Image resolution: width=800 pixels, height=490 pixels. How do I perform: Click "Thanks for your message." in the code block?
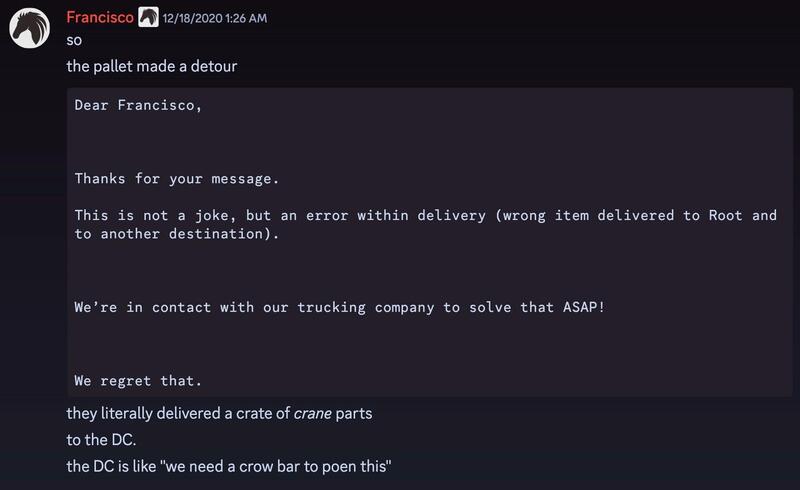176,179
